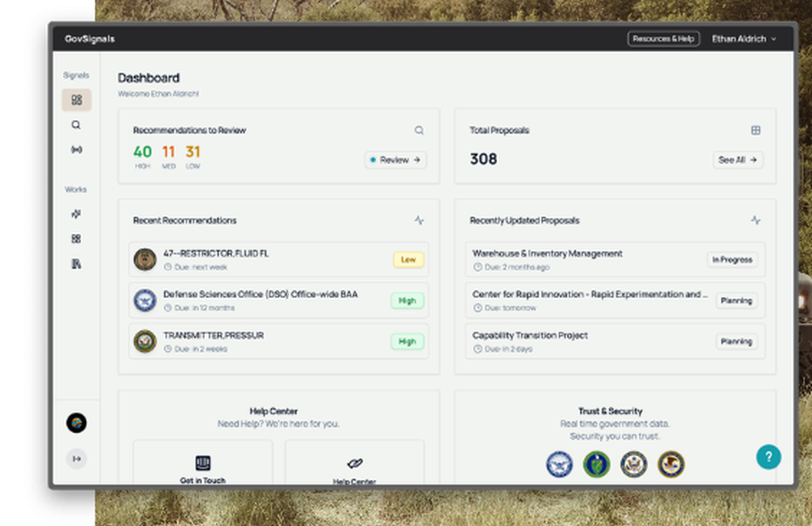Click search icon in Recommendations to Review card
The width and height of the screenshot is (812, 526).
419,131
